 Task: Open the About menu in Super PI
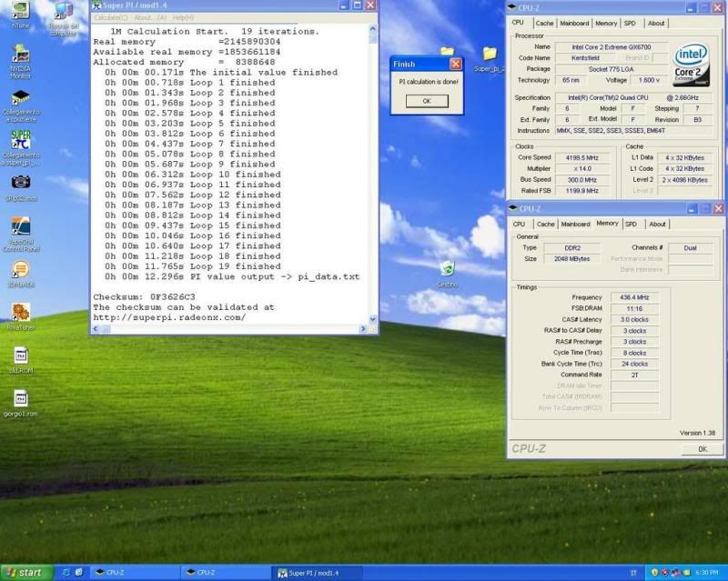[150, 17]
